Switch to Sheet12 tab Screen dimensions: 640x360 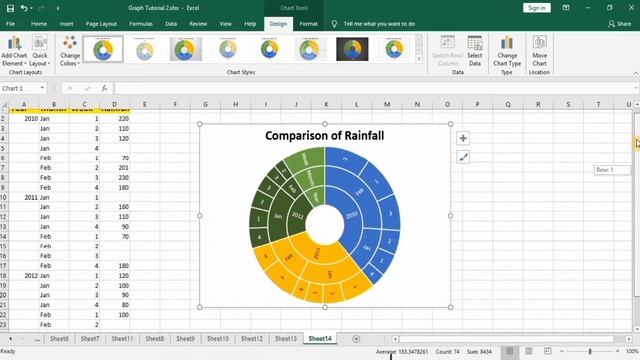(252, 339)
